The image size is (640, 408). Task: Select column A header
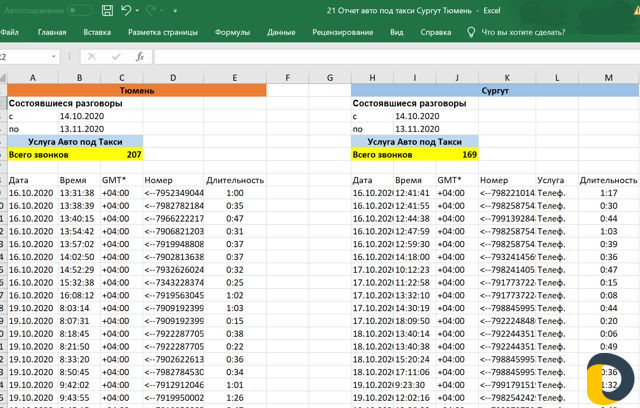tap(33, 78)
